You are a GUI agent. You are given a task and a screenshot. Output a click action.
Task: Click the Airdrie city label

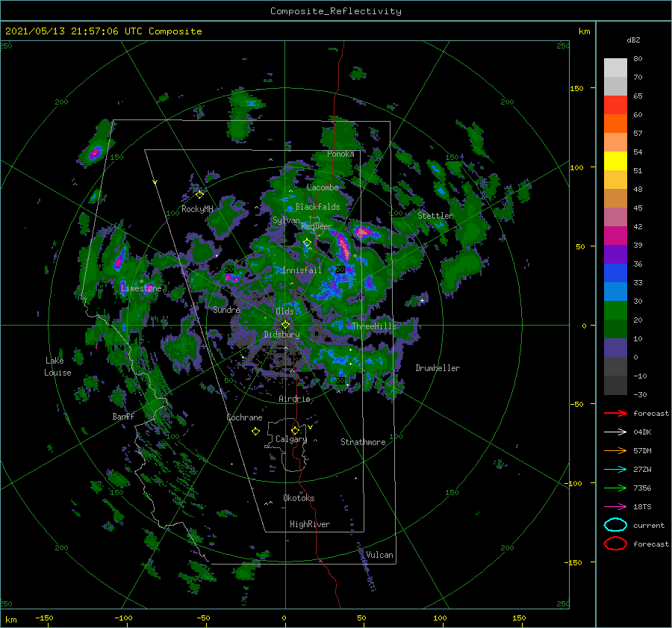(x=294, y=399)
